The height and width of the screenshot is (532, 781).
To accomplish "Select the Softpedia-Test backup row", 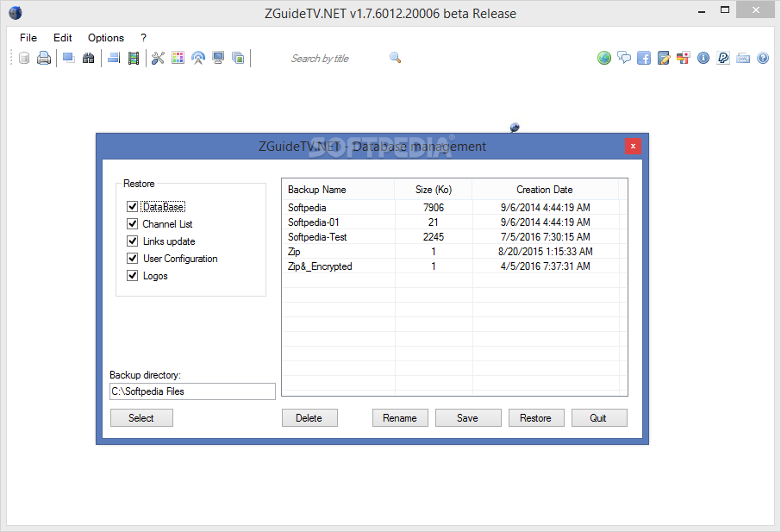I will coord(454,236).
